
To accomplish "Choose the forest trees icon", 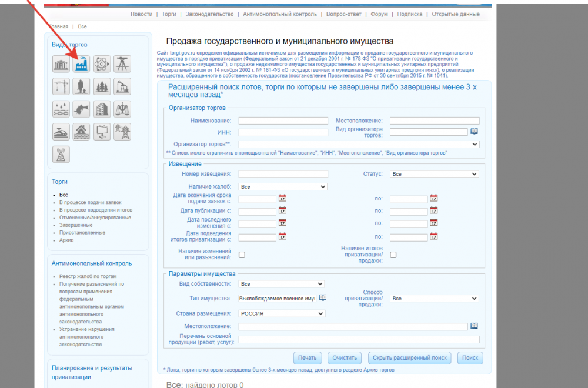I will 102,86.
